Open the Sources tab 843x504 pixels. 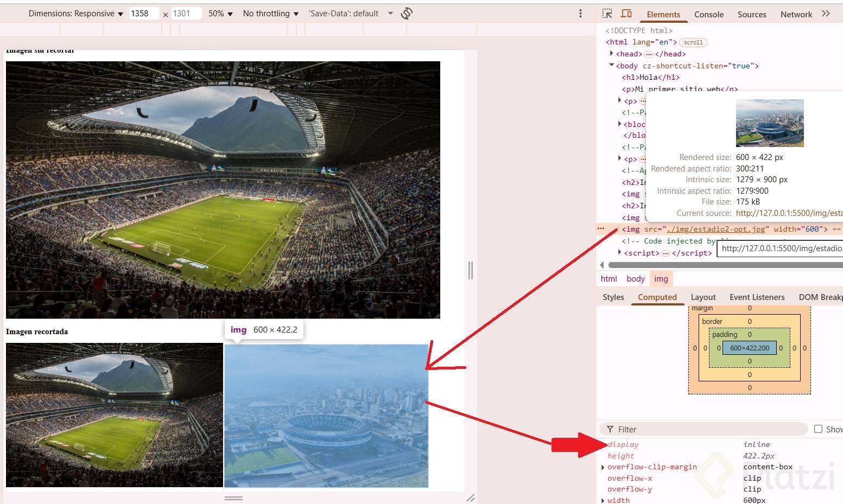(x=752, y=15)
